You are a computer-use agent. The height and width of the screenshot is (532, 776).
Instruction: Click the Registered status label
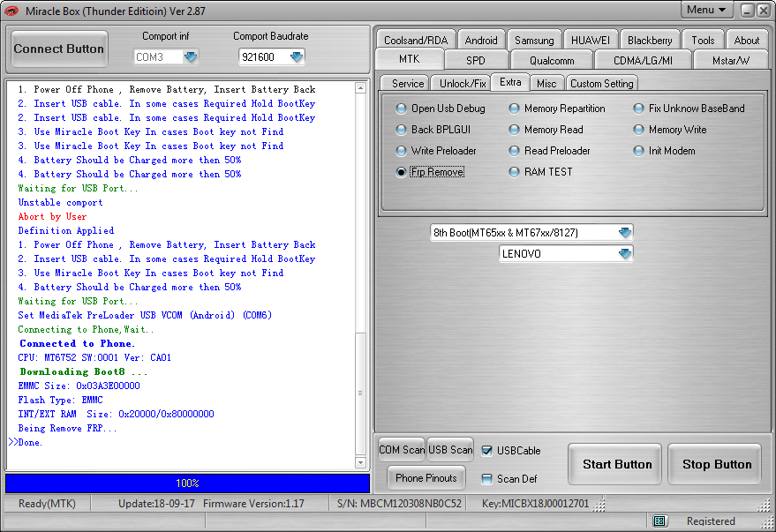(711, 521)
